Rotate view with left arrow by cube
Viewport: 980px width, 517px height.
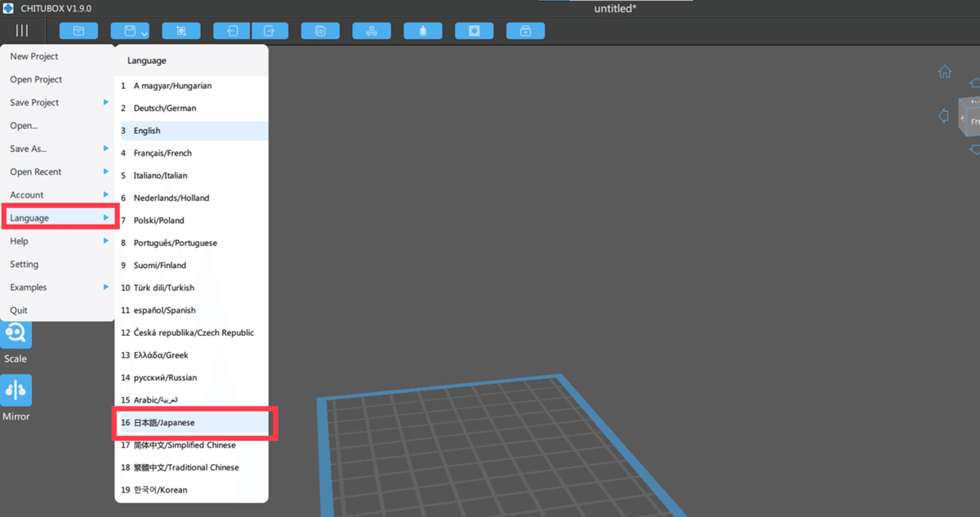944,116
